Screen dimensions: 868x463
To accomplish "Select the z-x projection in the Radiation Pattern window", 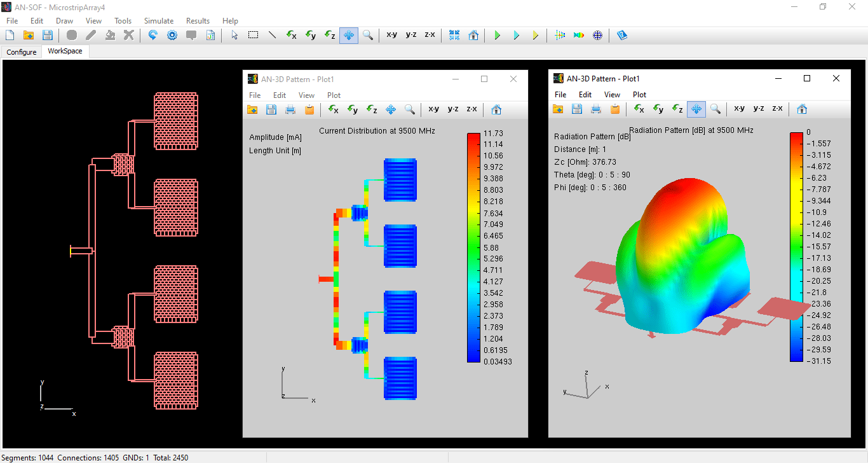I will (x=776, y=109).
